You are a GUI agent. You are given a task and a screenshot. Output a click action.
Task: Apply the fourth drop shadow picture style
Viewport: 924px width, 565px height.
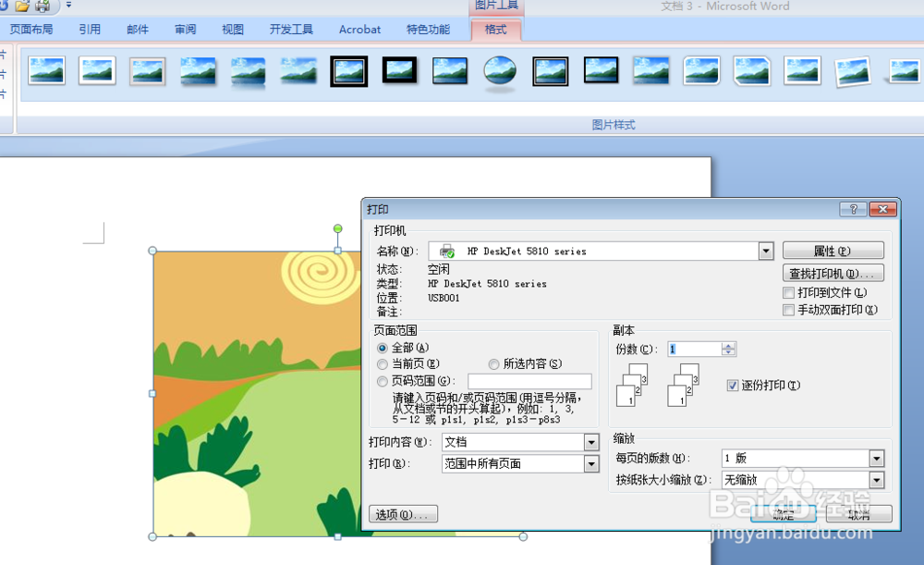[x=198, y=71]
